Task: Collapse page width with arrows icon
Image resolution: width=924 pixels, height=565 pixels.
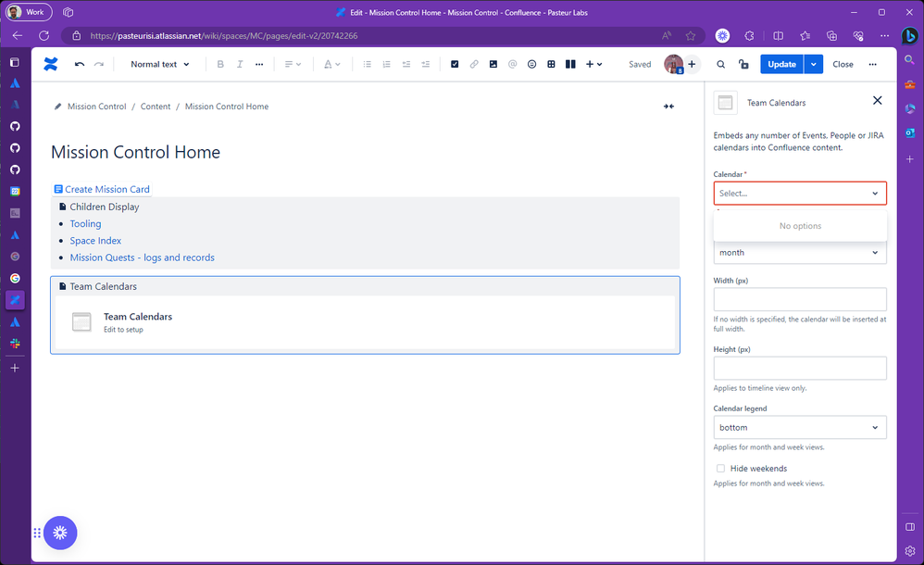Action: tap(668, 107)
